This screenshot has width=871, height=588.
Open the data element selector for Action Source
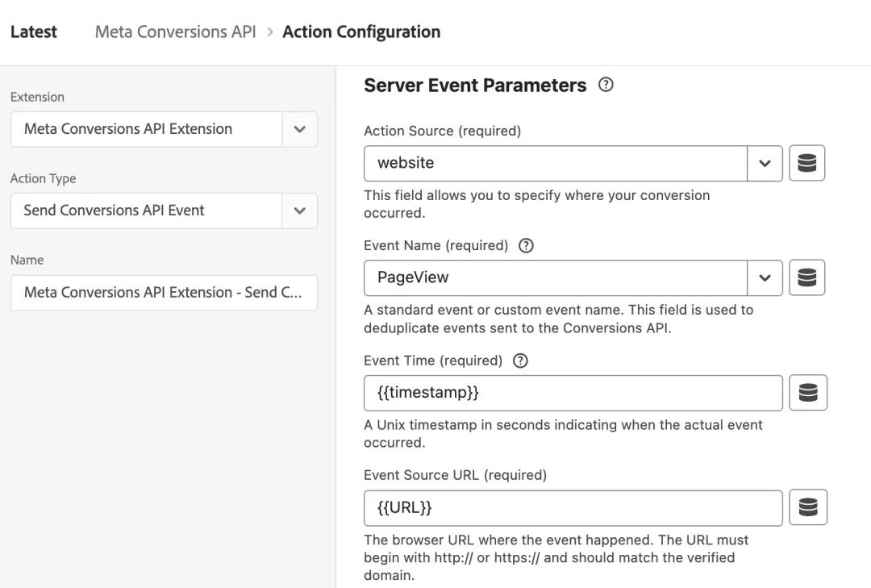808,162
